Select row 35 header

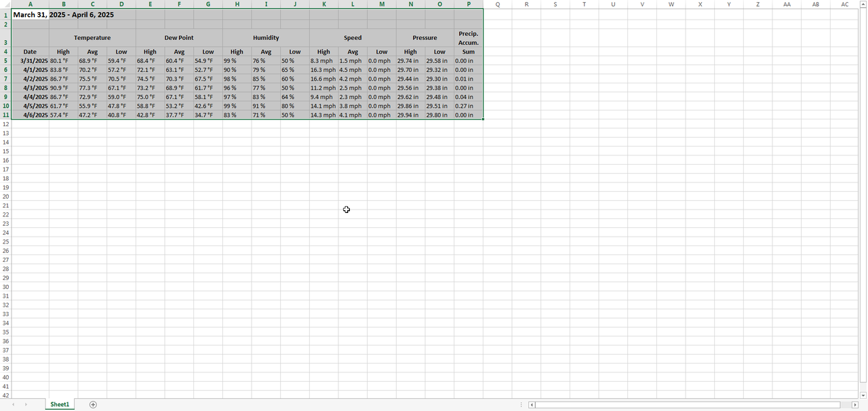click(x=6, y=332)
